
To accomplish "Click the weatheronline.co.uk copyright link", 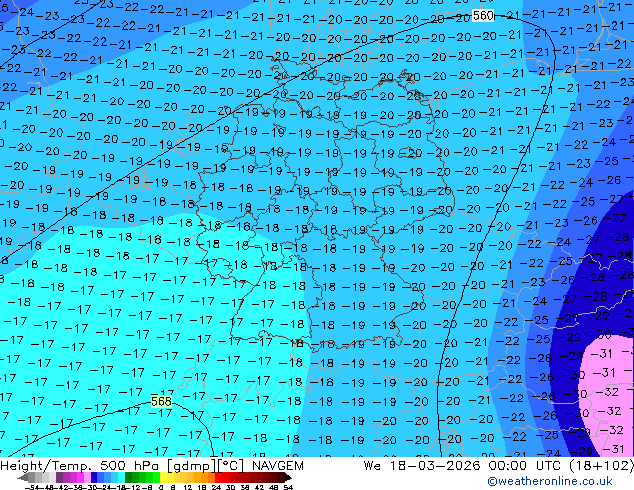I will coord(550,481).
